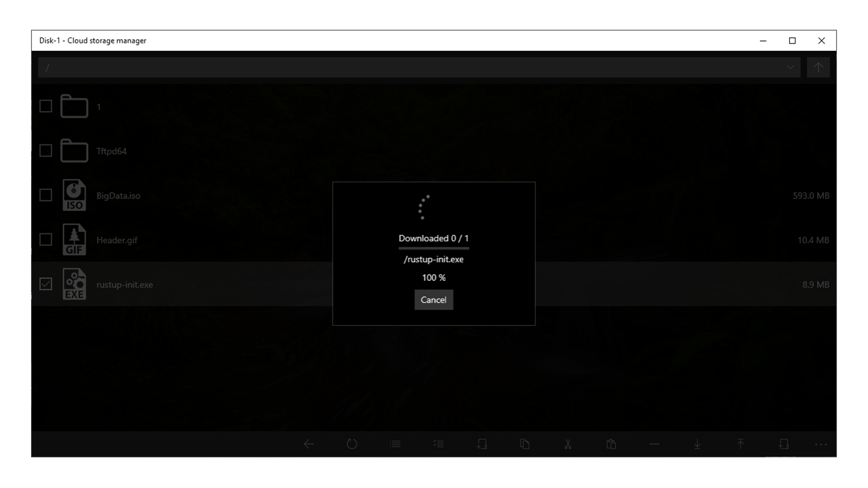
Task: Click the back arrow in bottom toolbar
Action: [x=308, y=444]
